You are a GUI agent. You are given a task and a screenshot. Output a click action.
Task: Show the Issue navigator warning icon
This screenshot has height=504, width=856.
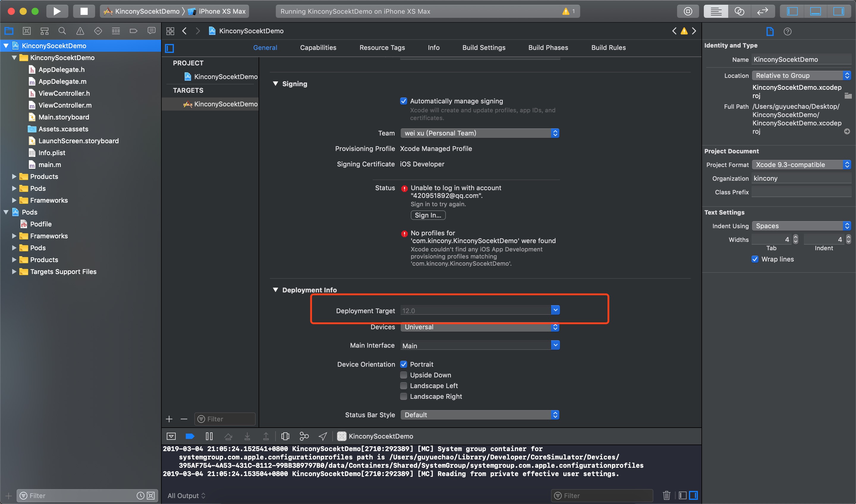(x=80, y=31)
